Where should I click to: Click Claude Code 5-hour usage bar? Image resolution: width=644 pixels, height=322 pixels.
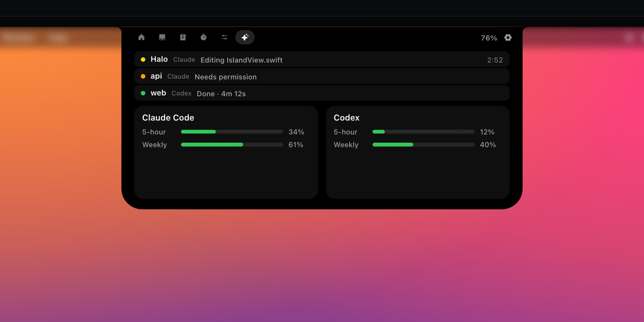(232, 132)
